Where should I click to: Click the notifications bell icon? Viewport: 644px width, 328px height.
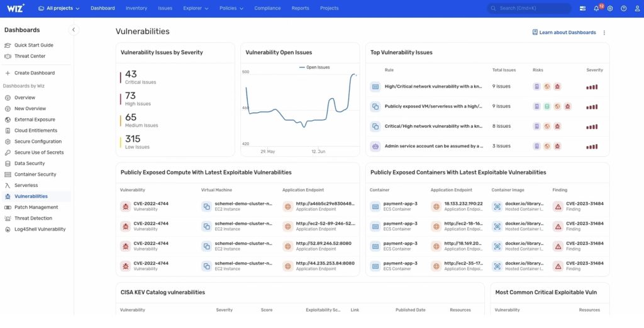tap(596, 9)
